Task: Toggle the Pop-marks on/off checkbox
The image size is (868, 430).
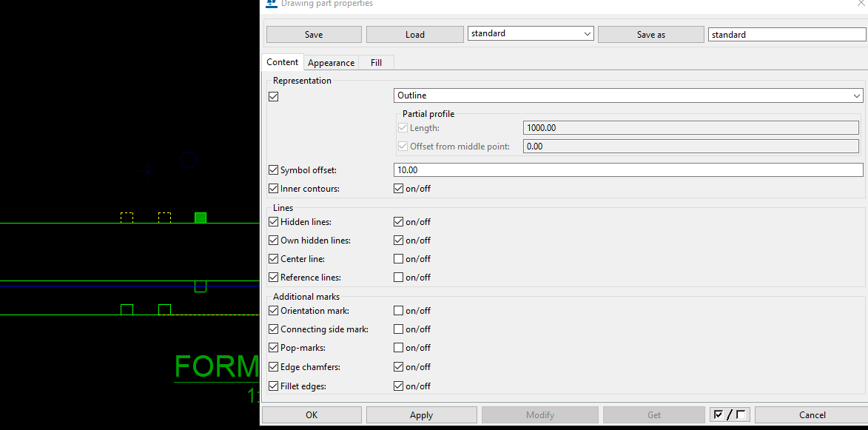Action: pos(399,348)
